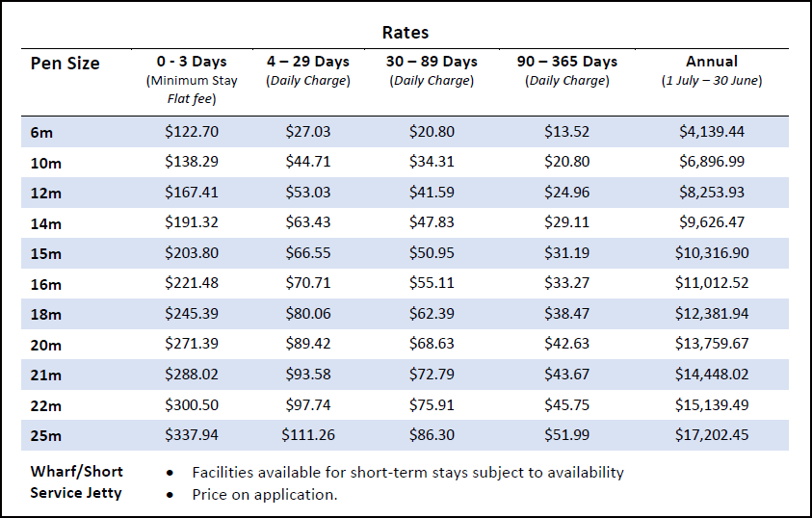
Task: Select the Annual column header
Action: point(711,62)
